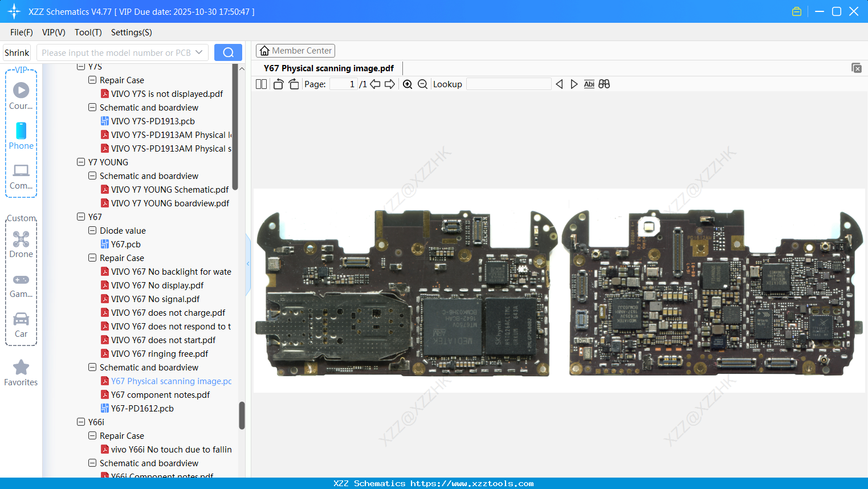Open the binoculars search tool
Viewport: 868px width, 489px height.
pyautogui.click(x=604, y=84)
